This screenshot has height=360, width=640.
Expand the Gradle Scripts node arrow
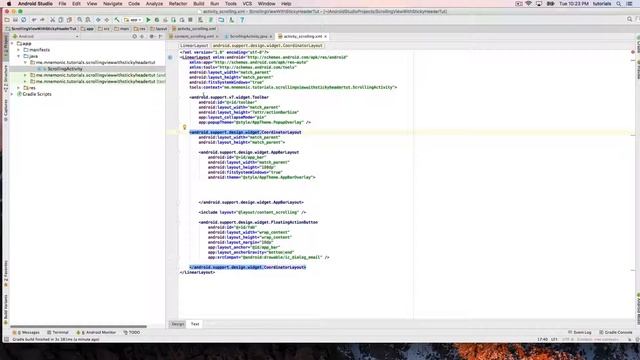pos(12,94)
